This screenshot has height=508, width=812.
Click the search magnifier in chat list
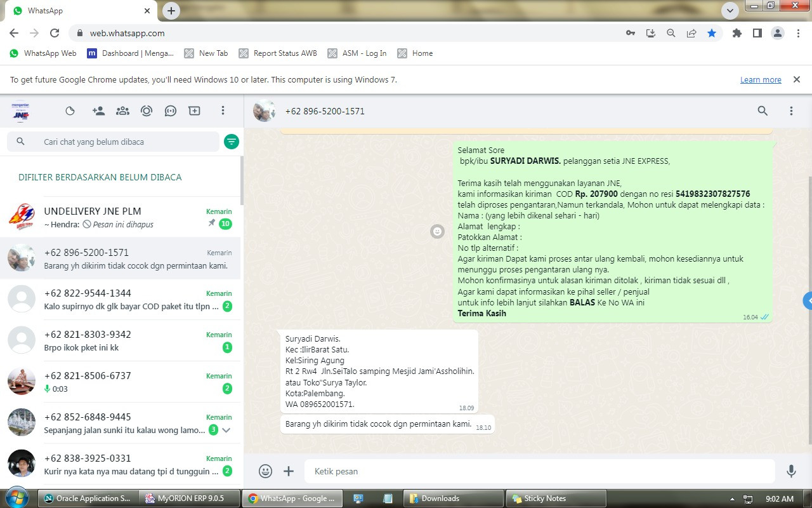coord(20,142)
